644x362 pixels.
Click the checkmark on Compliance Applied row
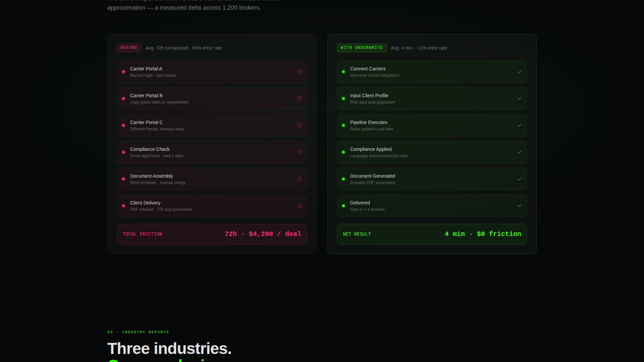520,152
